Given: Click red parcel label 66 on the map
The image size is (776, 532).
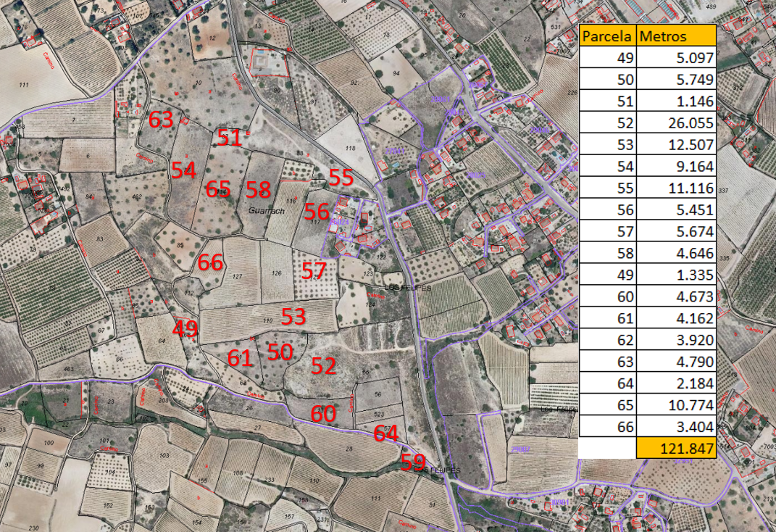Looking at the screenshot, I should coord(210,262).
